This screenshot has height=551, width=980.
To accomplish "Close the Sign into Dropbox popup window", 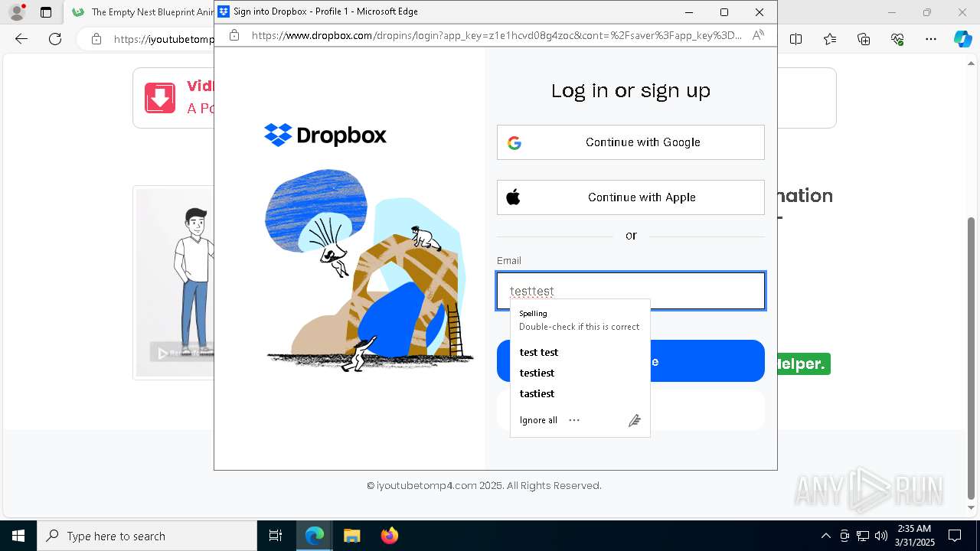I will [759, 12].
